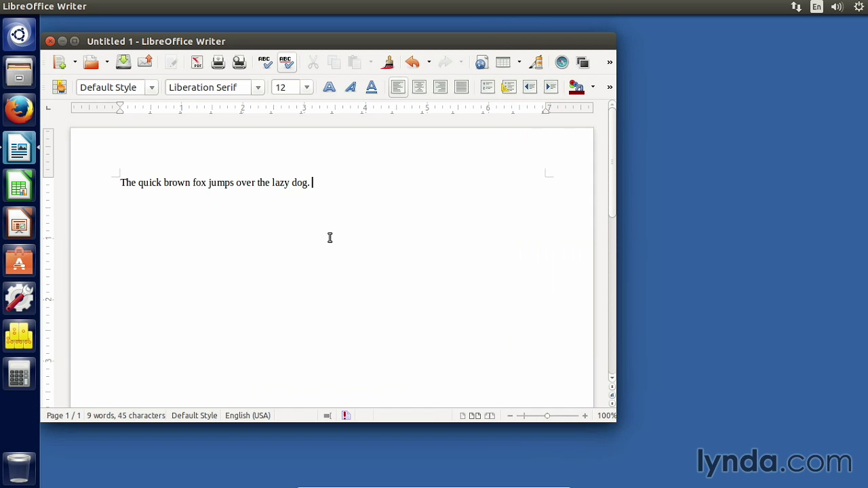Click the Edit File pencil icon
The width and height of the screenshot is (868, 488).
tap(171, 62)
